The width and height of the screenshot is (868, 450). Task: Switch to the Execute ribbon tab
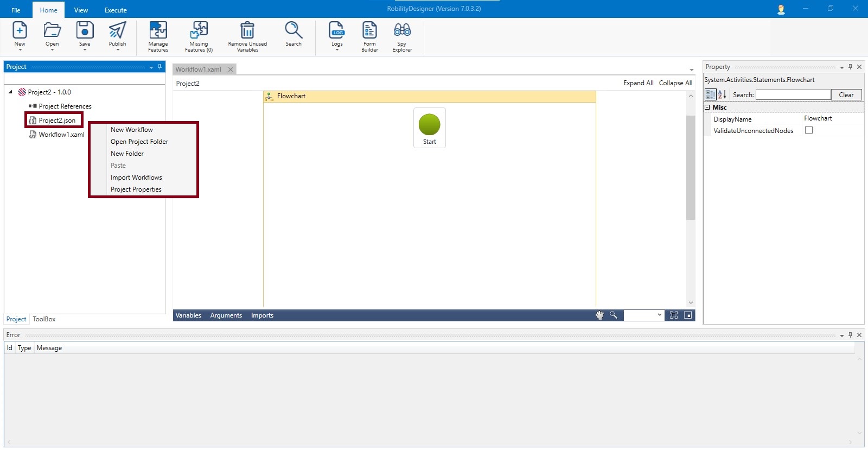[116, 10]
